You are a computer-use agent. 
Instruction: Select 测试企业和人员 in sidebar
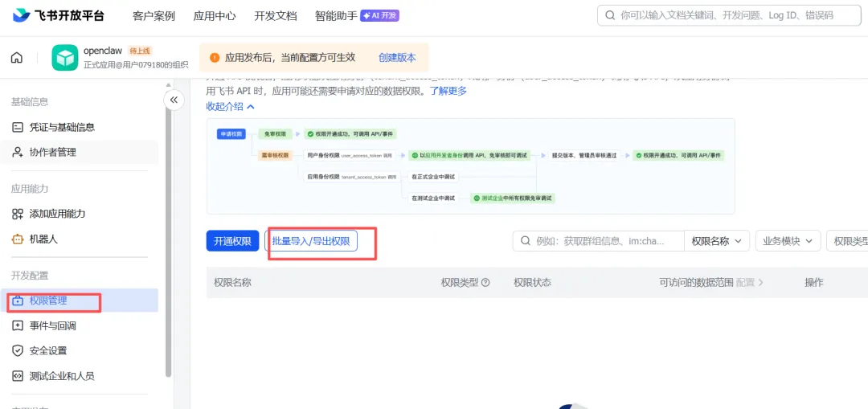(79, 376)
